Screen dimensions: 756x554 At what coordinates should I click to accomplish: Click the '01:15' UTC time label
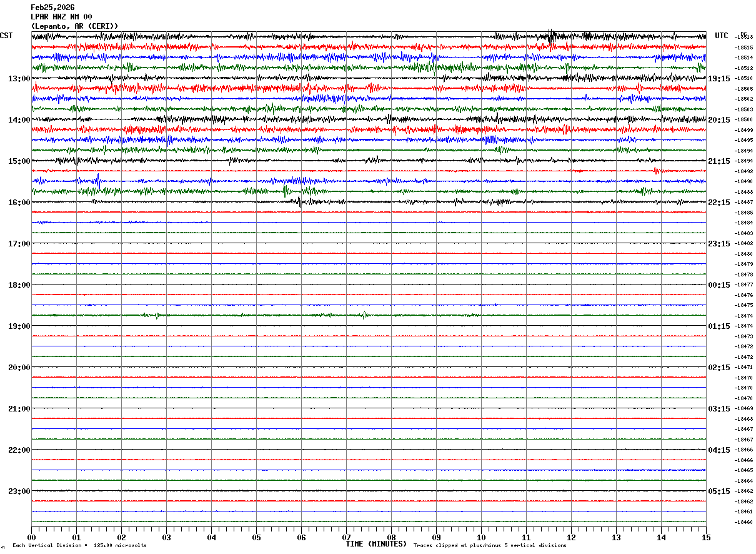[x=719, y=326]
